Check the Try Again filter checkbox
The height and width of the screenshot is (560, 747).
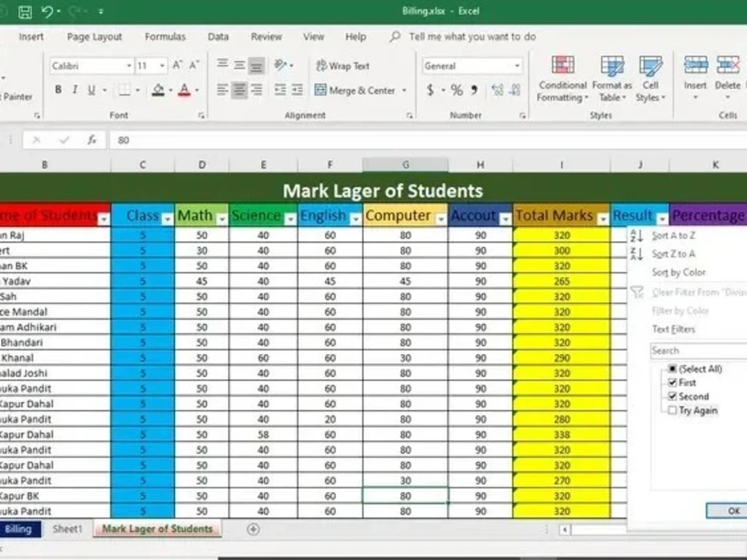pyautogui.click(x=672, y=410)
